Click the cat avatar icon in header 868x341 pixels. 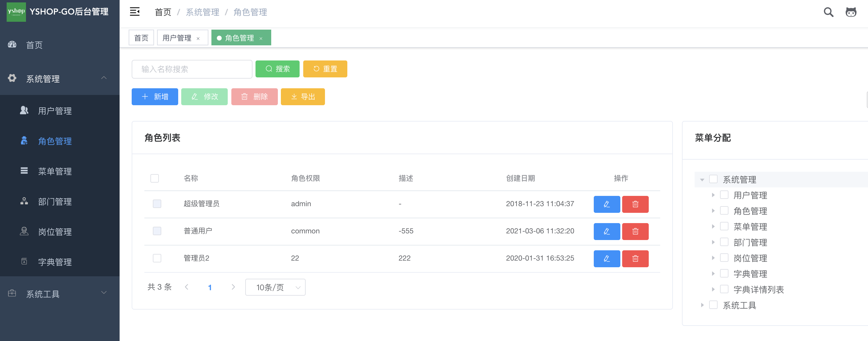[x=851, y=12]
